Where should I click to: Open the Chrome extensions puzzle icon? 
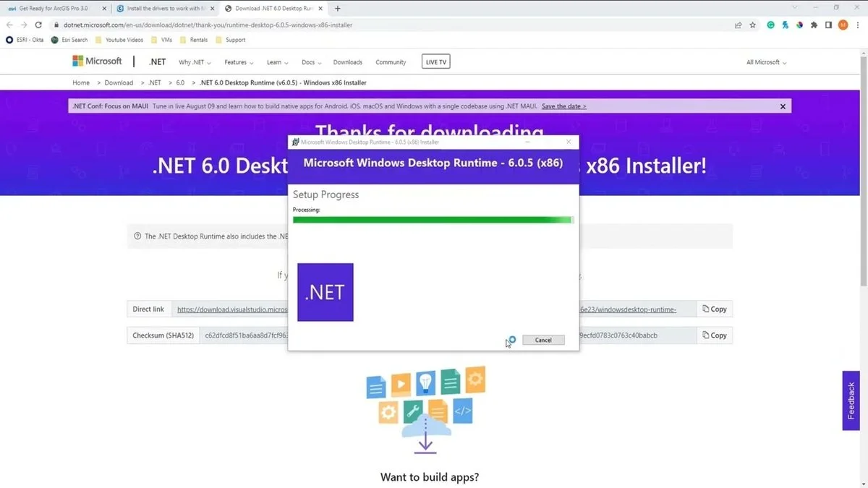814,25
